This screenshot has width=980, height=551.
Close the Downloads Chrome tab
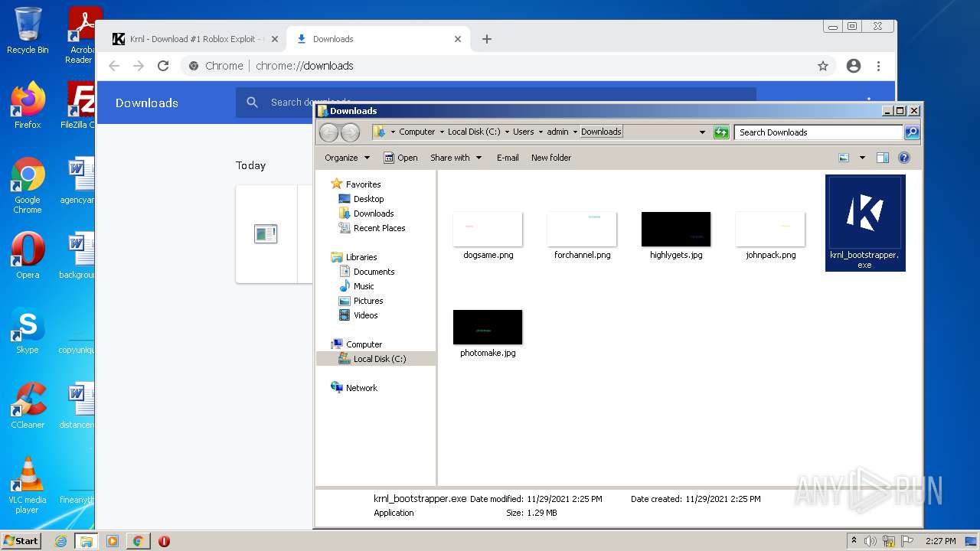(x=458, y=39)
